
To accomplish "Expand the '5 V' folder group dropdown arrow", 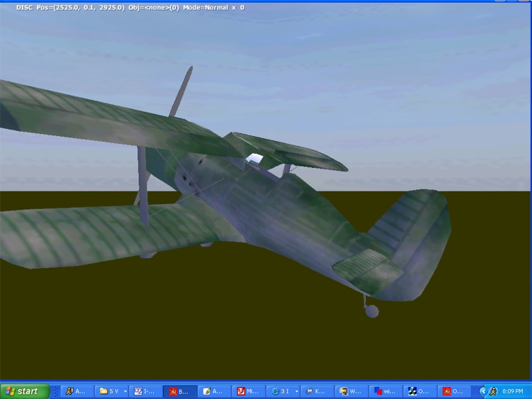I will tap(126, 391).
